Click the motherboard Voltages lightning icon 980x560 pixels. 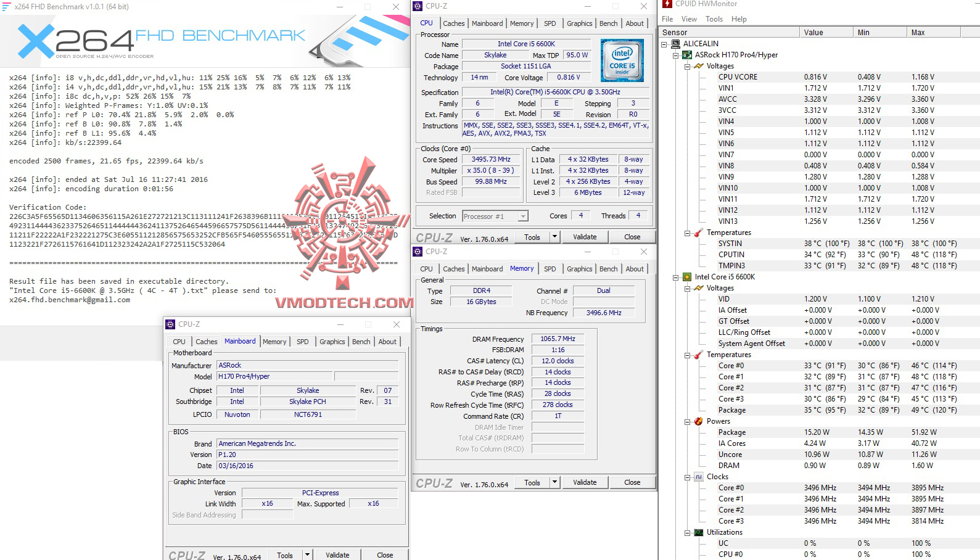click(699, 66)
